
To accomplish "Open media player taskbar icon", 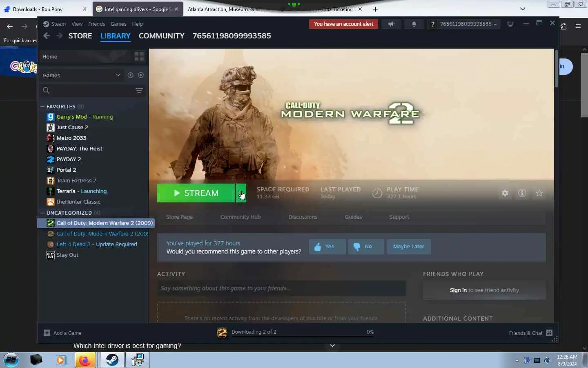I will (60, 360).
